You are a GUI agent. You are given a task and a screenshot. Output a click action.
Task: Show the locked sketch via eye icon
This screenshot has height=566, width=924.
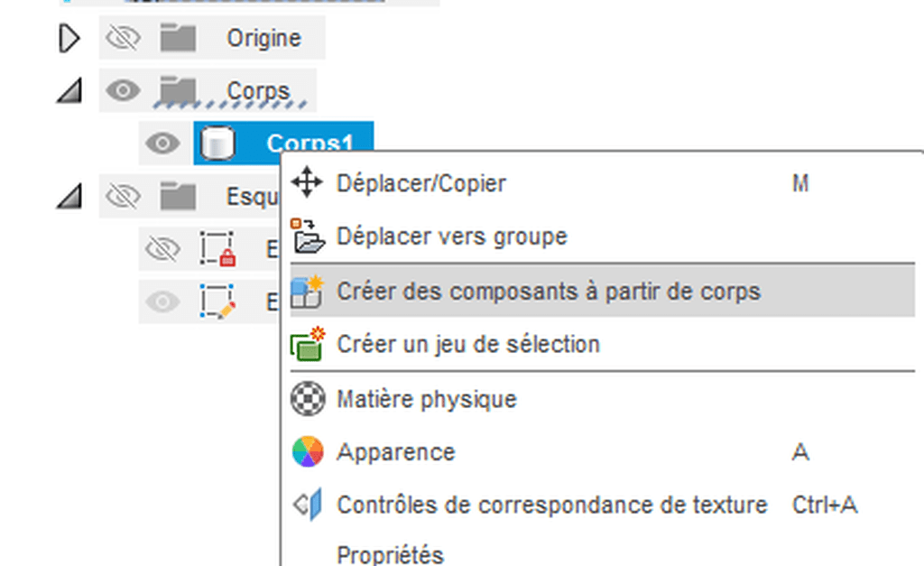click(x=162, y=249)
